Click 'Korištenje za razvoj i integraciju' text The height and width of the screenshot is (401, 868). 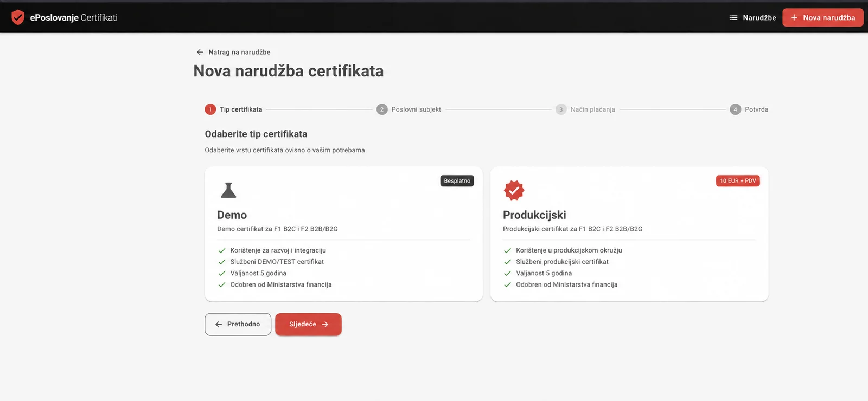[278, 250]
